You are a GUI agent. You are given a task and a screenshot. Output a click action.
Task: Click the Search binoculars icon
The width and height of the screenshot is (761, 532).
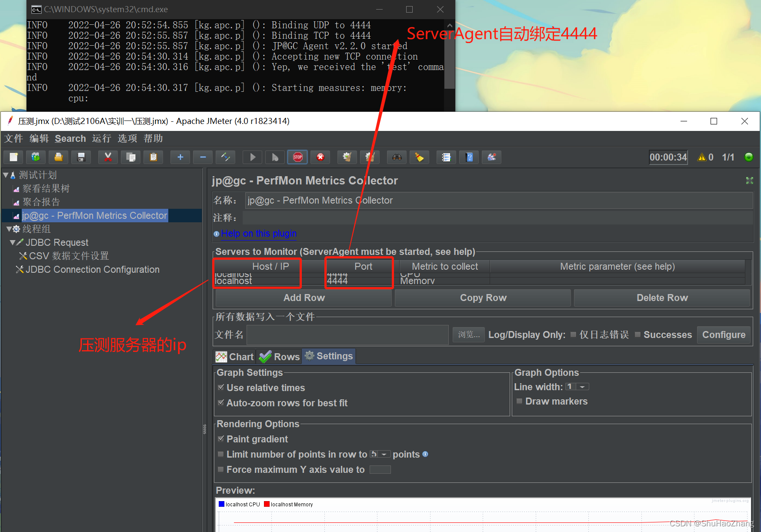pyautogui.click(x=397, y=157)
